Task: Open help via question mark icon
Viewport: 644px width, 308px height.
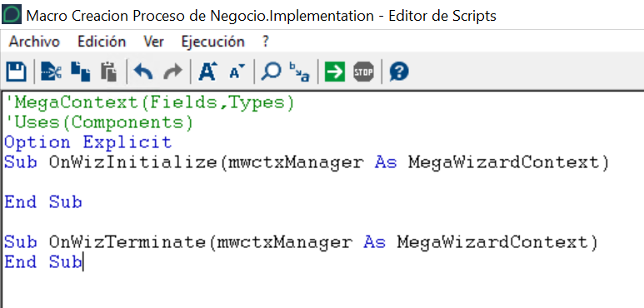Action: point(399,72)
